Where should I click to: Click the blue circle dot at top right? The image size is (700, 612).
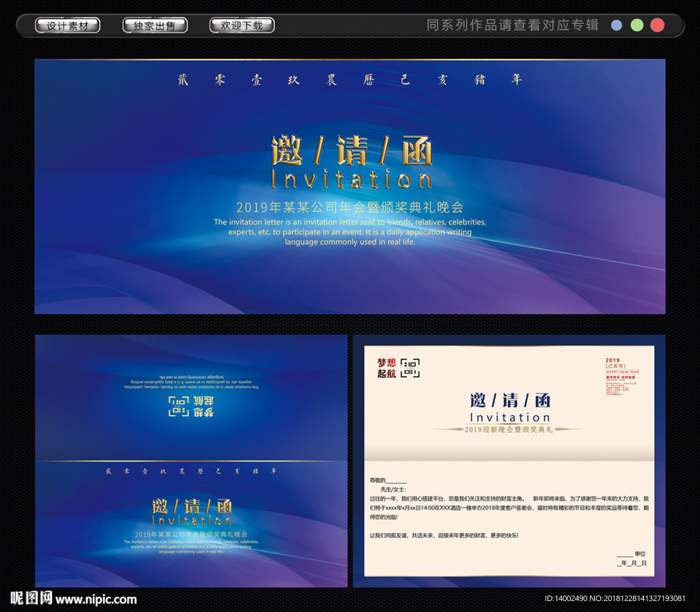617,25
